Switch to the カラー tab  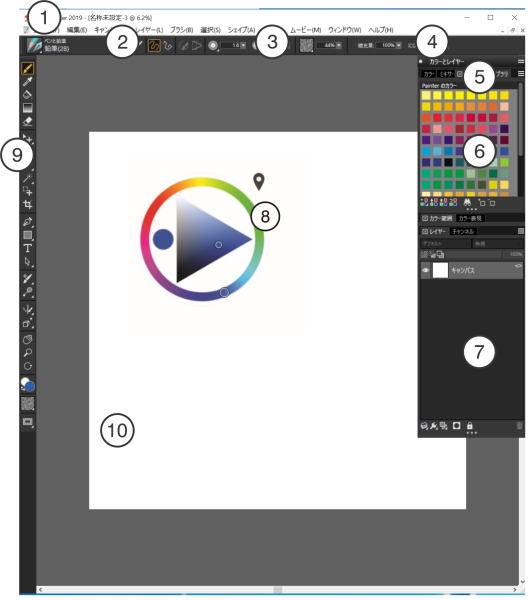point(428,74)
